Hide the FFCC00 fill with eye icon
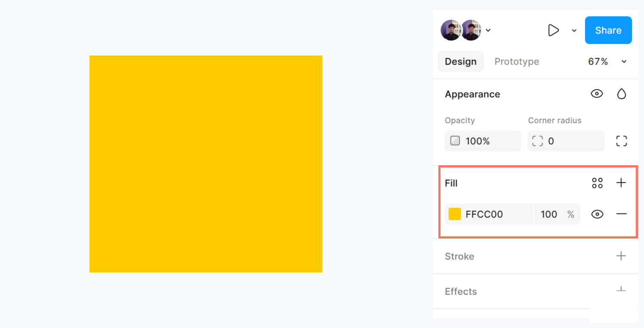 pyautogui.click(x=597, y=214)
